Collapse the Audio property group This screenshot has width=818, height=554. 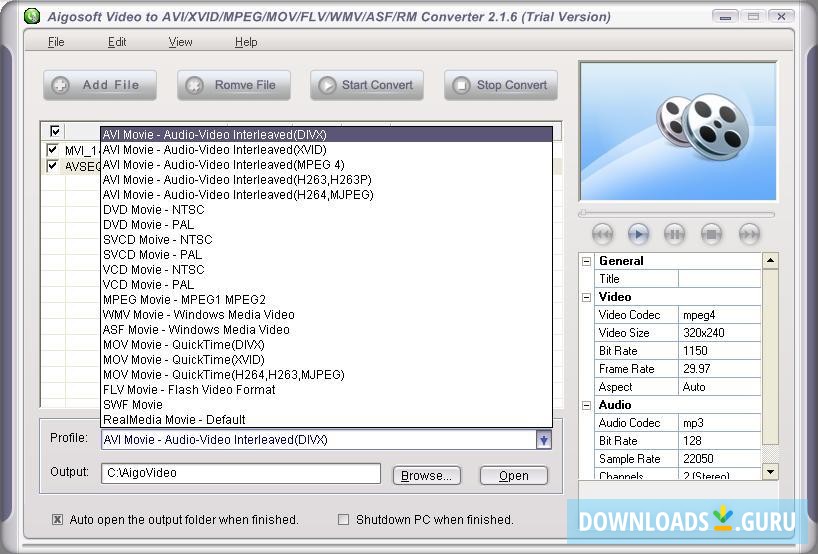586,405
